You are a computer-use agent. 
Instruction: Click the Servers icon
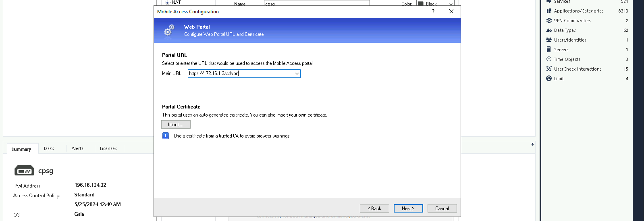pyautogui.click(x=548, y=50)
